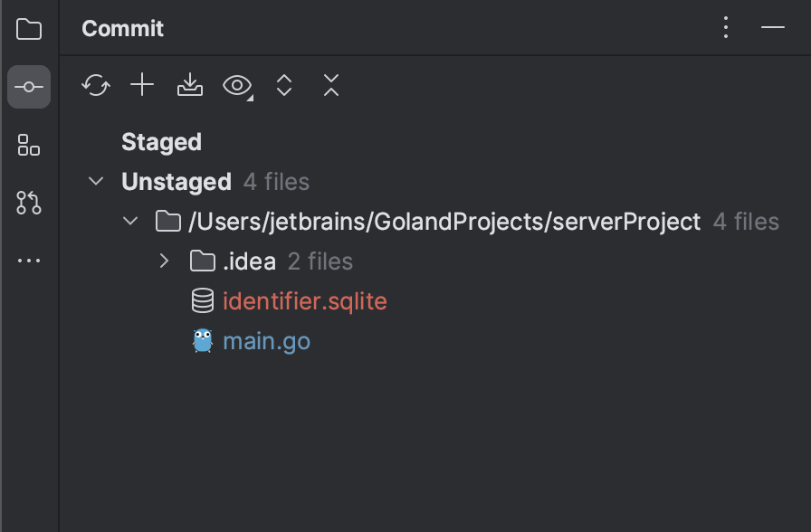The image size is (811, 532).
Task: Refresh the changes list
Action: (x=96, y=85)
